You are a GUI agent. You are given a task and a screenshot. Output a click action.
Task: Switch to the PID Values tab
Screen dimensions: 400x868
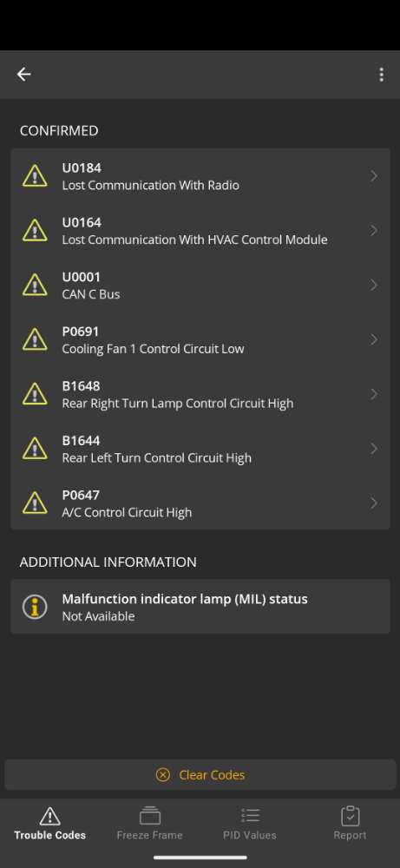250,823
